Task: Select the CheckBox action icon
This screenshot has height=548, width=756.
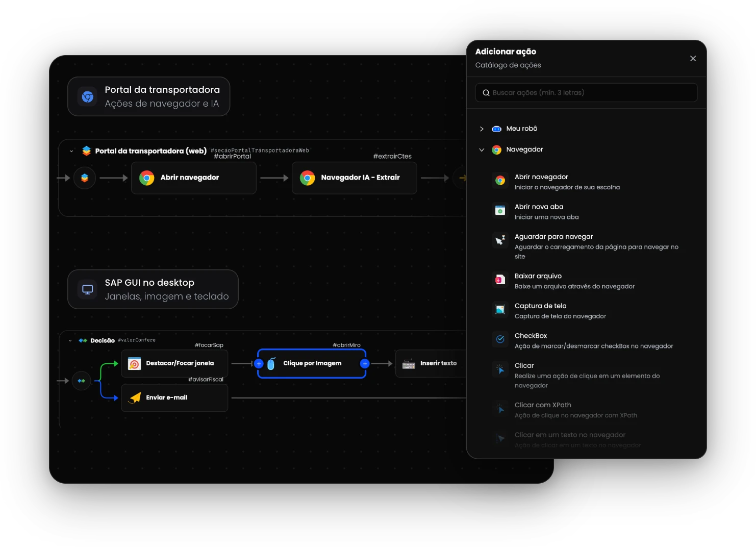Action: coord(500,339)
